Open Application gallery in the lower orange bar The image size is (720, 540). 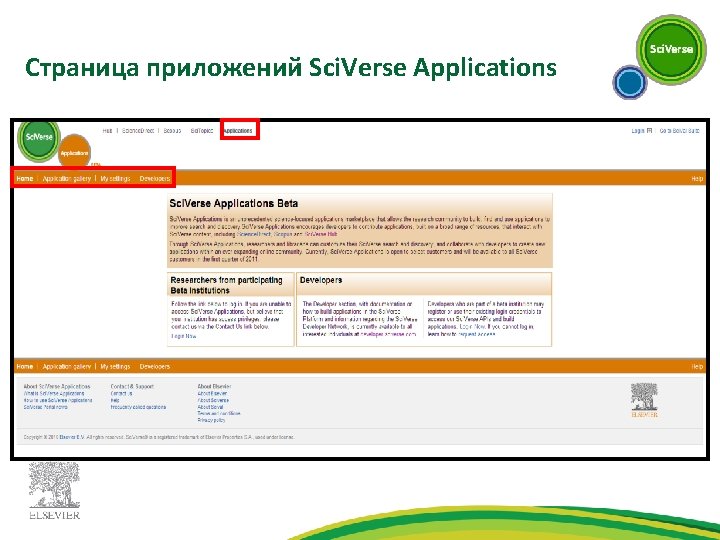click(67, 366)
